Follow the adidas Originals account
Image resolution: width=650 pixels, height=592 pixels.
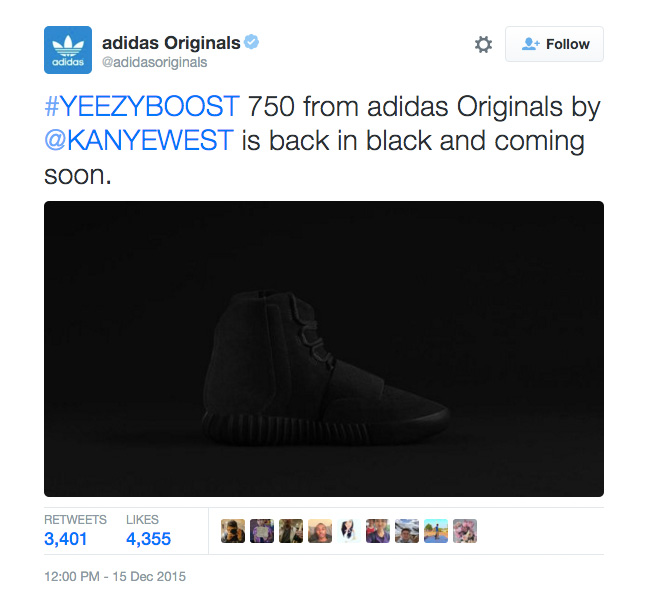point(554,44)
